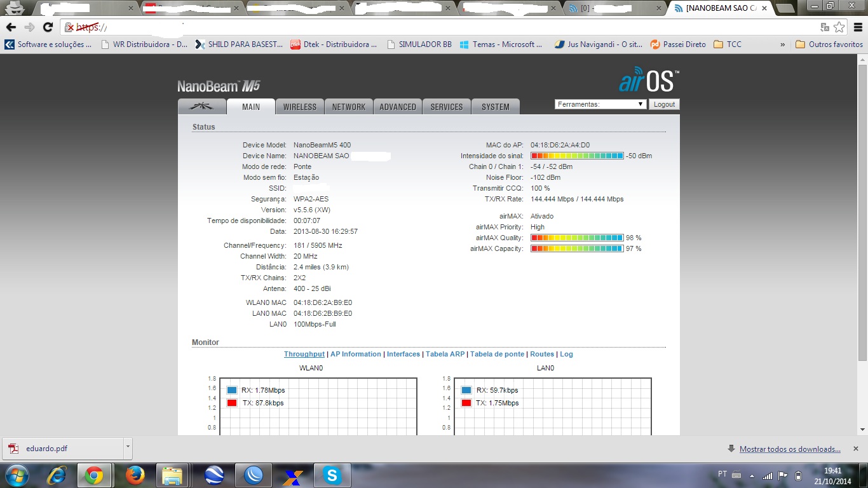
Task: Open the TCC bookmark folder
Action: point(728,44)
